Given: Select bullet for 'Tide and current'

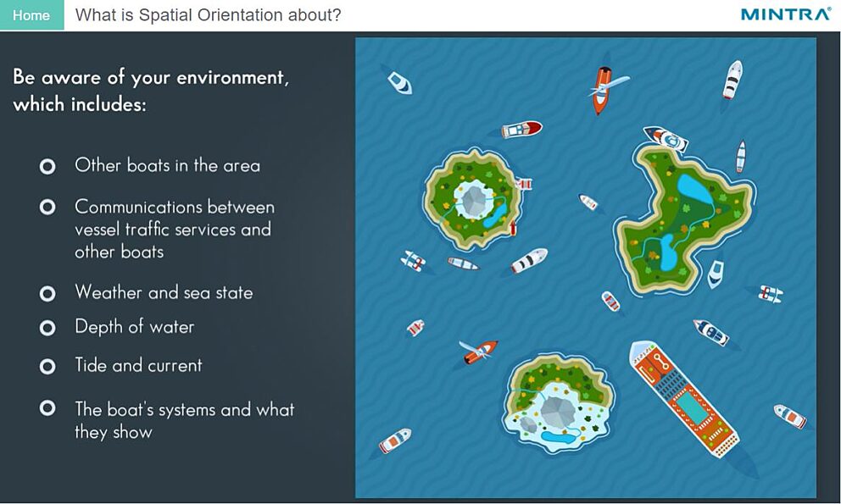Looking at the screenshot, I should [47, 366].
